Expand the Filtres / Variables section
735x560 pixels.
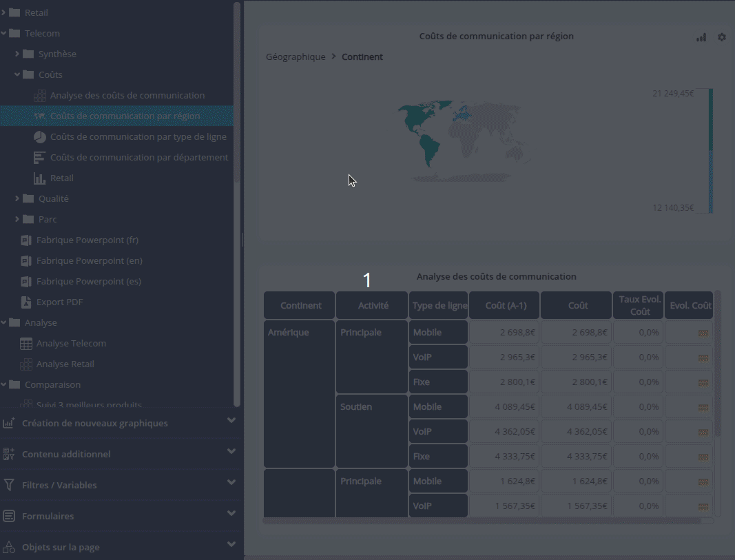pyautogui.click(x=231, y=483)
